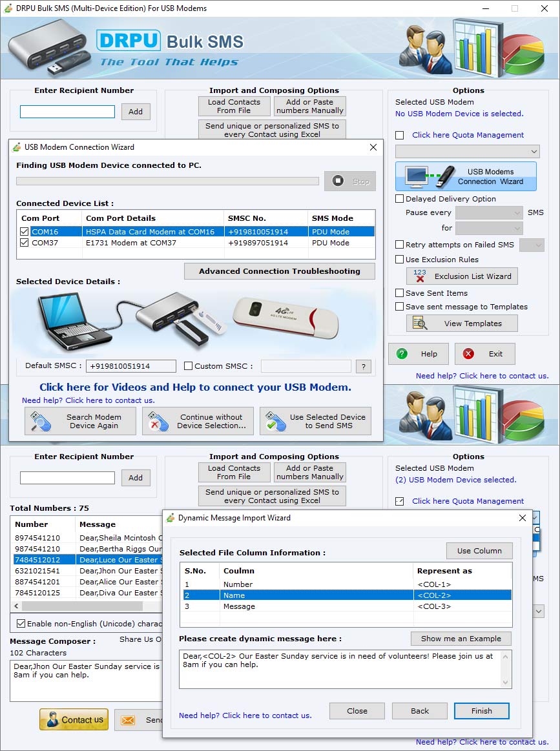Choose Continue without Device Selection
Image resolution: width=560 pixels, height=751 pixels.
[198, 420]
